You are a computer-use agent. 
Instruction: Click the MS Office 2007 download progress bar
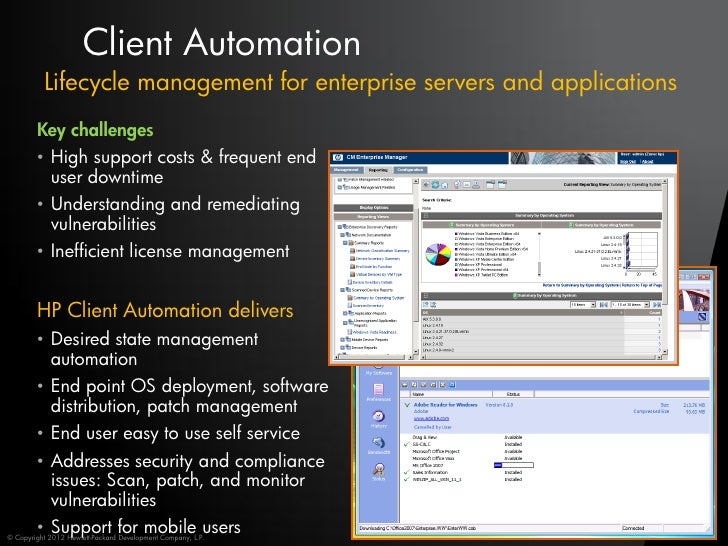point(514,465)
